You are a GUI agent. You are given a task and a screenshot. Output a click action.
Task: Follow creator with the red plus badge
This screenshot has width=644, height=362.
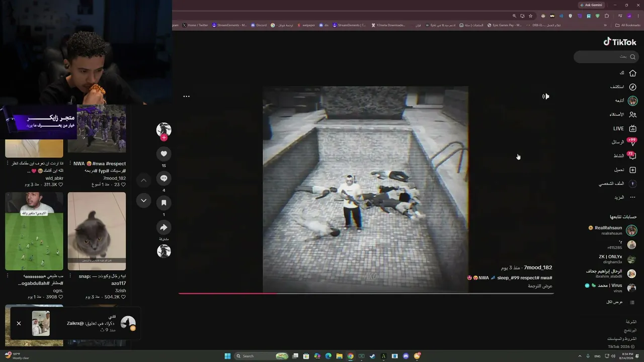click(x=164, y=137)
